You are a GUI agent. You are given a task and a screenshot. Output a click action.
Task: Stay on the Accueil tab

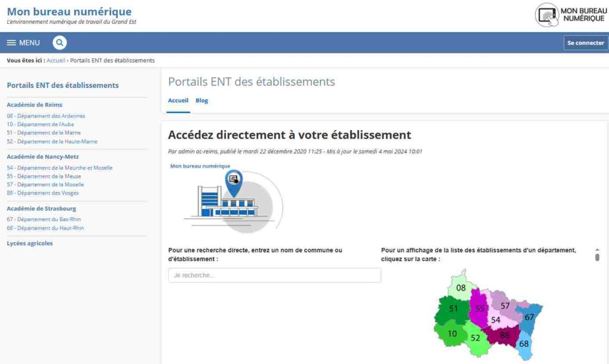pyautogui.click(x=178, y=100)
